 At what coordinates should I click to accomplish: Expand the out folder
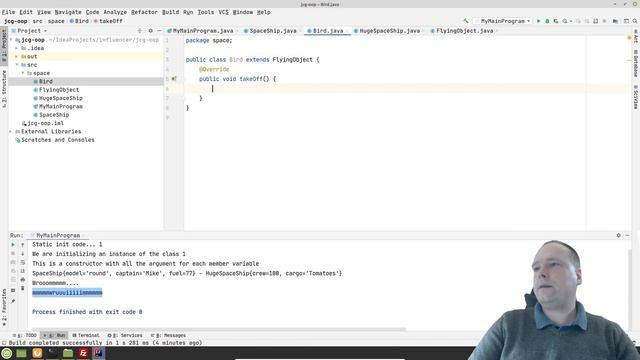(17, 56)
